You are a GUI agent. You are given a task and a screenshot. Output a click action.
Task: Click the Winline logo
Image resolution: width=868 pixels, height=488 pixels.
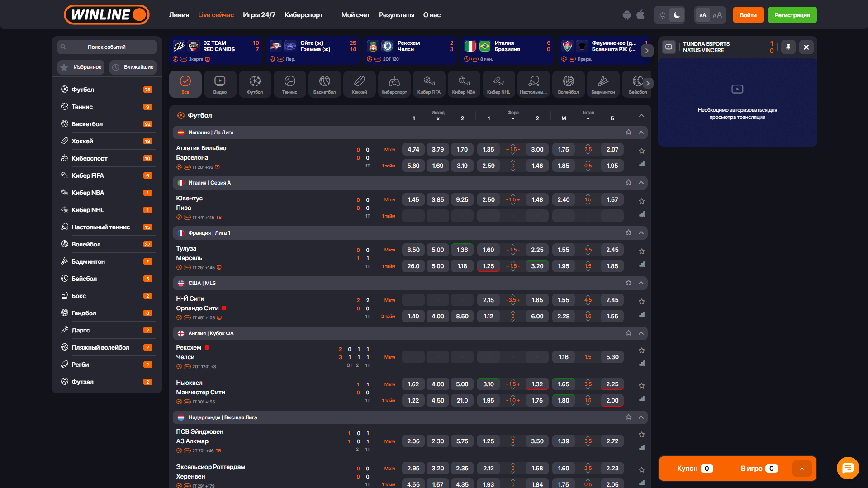click(x=107, y=14)
